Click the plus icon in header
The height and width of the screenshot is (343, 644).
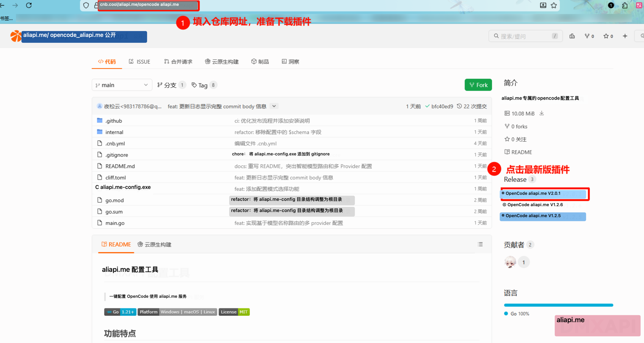point(625,36)
